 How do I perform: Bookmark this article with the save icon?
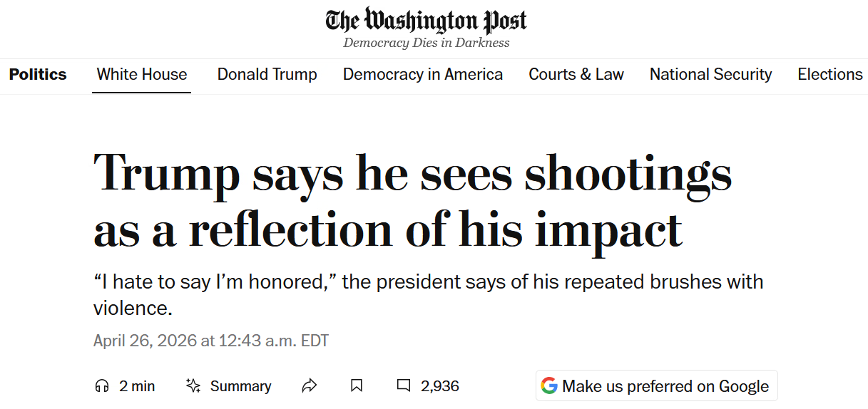coord(357,386)
